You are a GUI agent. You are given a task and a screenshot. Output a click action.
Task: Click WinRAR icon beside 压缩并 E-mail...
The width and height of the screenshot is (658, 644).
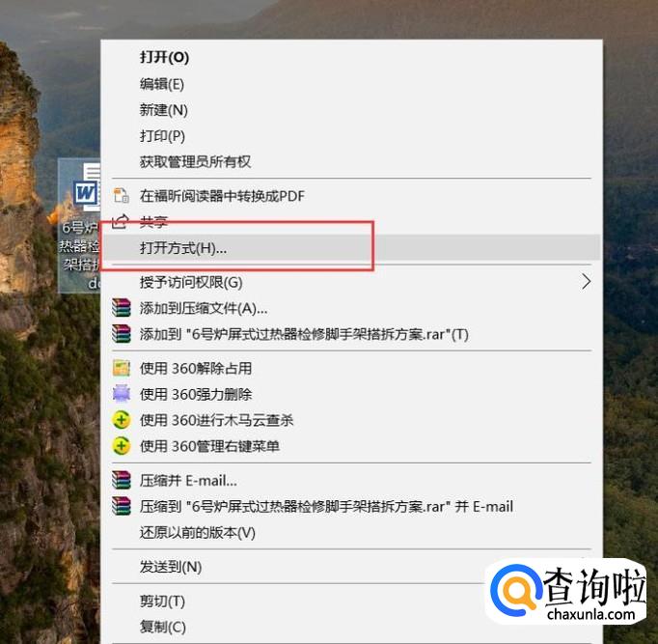click(122, 480)
